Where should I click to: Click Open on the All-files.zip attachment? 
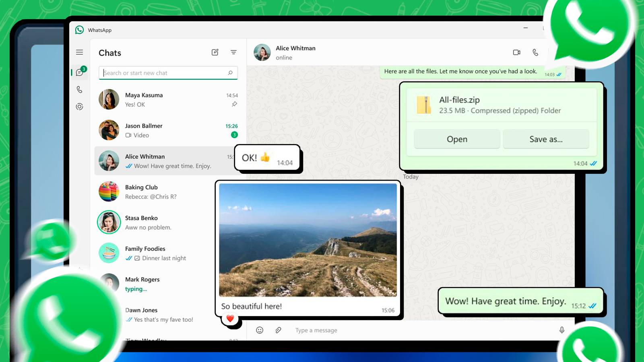point(457,139)
